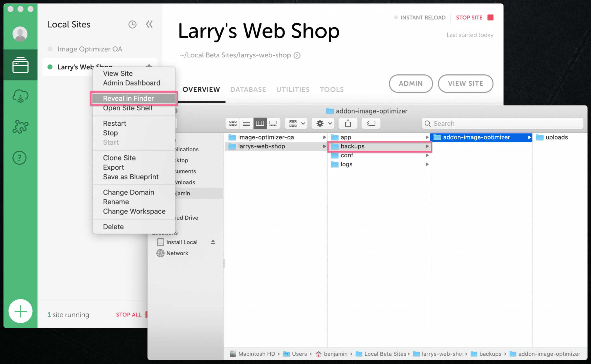The height and width of the screenshot is (364, 591).
Task: Switch to the Database tab
Action: [x=248, y=89]
